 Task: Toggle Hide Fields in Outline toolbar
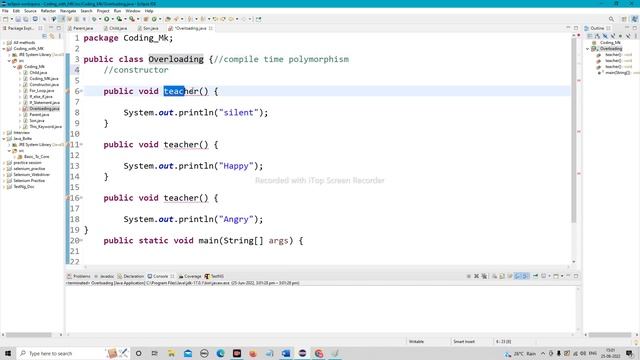pos(605,36)
